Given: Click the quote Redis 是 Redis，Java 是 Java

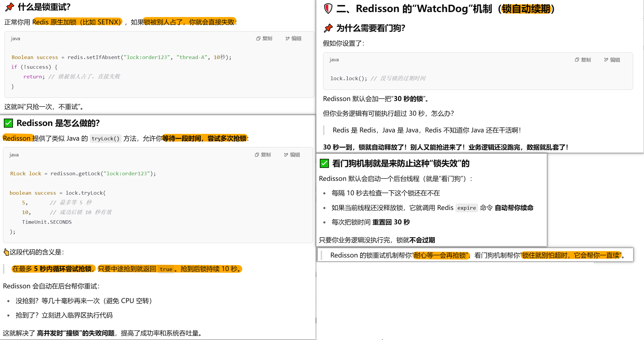Looking at the screenshot, I should click(x=427, y=130).
